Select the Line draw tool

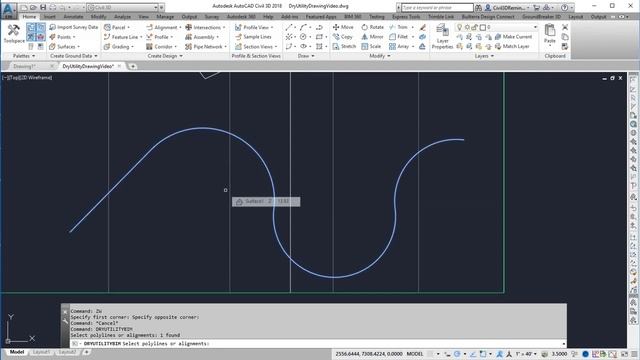click(x=289, y=27)
